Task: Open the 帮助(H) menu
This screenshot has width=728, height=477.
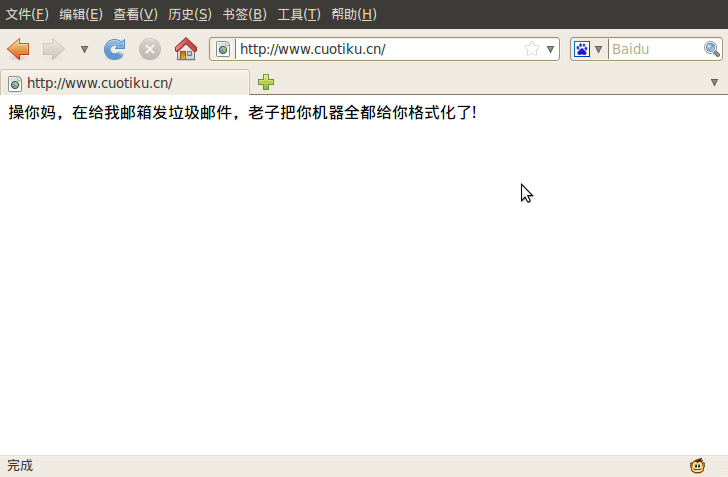Action: click(x=354, y=14)
